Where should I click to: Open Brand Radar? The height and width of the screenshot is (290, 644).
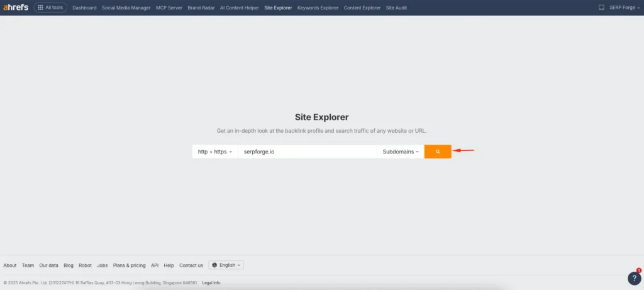[x=201, y=8]
